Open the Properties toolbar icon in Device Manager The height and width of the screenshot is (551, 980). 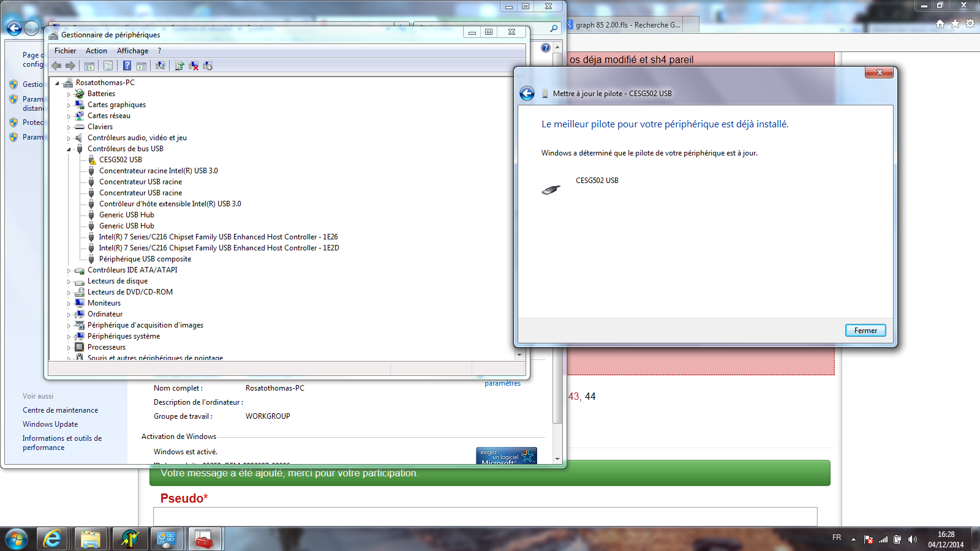(x=108, y=66)
